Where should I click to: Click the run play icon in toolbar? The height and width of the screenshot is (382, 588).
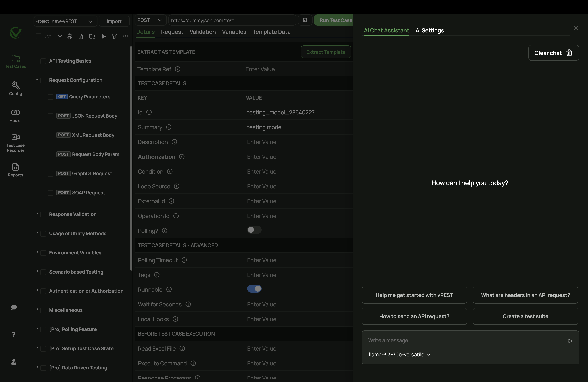click(104, 36)
